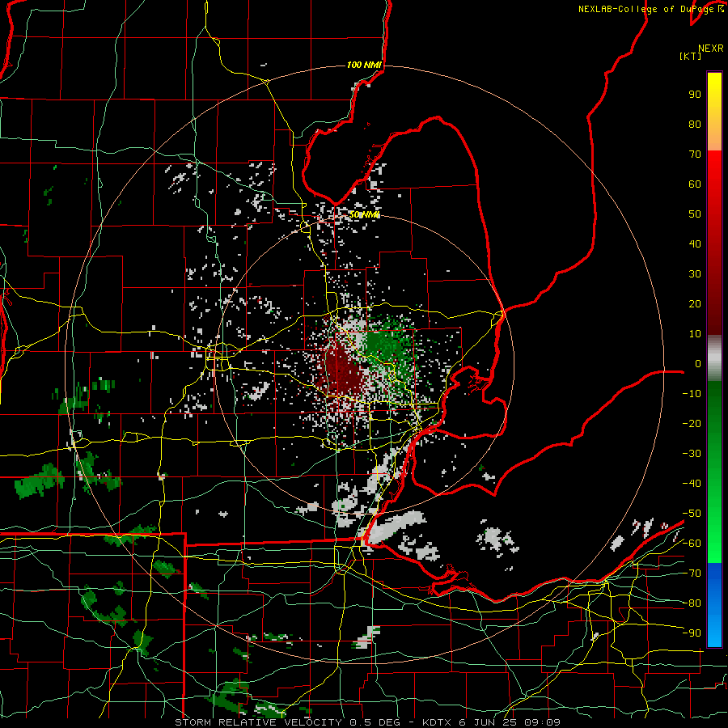This screenshot has width=728, height=728.
Task: Click the 40 value on the velocity scale
Action: (x=695, y=244)
